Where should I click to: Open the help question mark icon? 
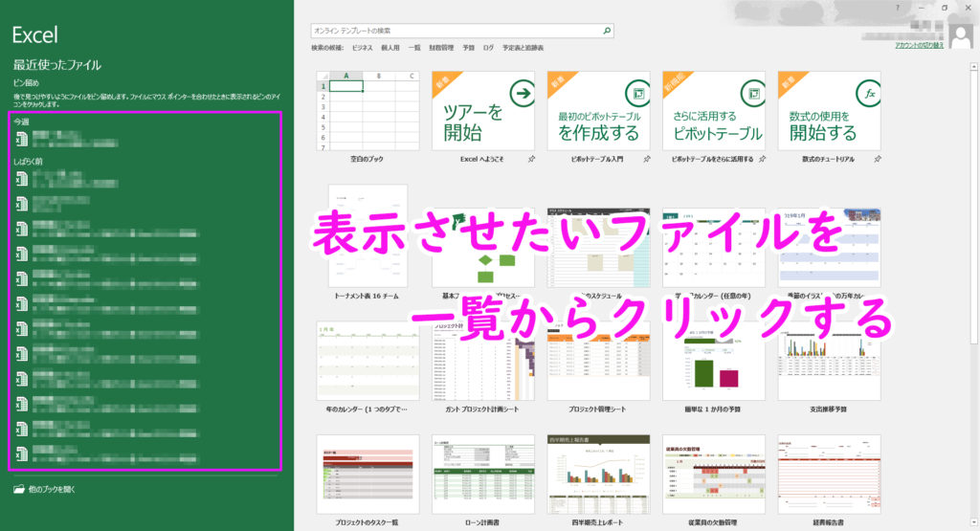tap(898, 8)
